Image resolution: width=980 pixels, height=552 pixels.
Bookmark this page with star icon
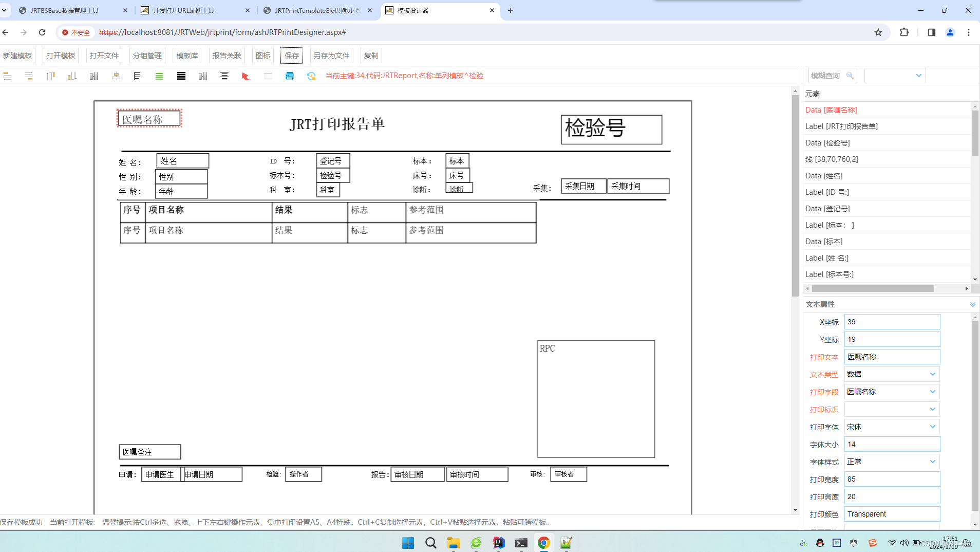click(x=878, y=32)
